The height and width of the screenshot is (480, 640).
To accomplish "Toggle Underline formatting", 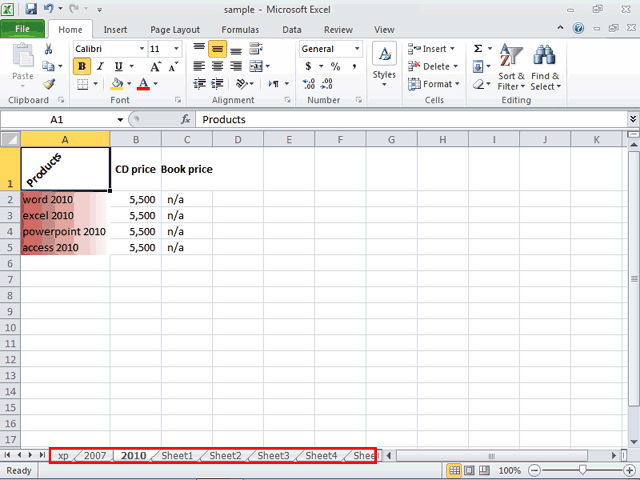I will (x=118, y=67).
